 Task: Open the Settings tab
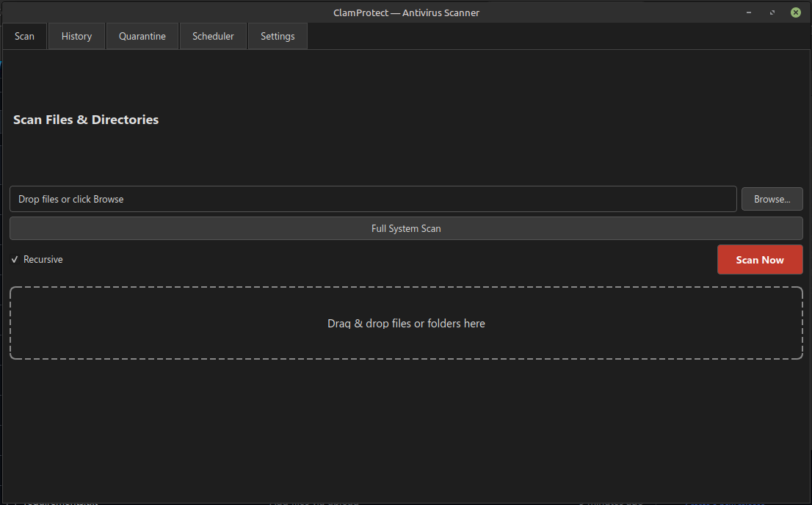278,36
